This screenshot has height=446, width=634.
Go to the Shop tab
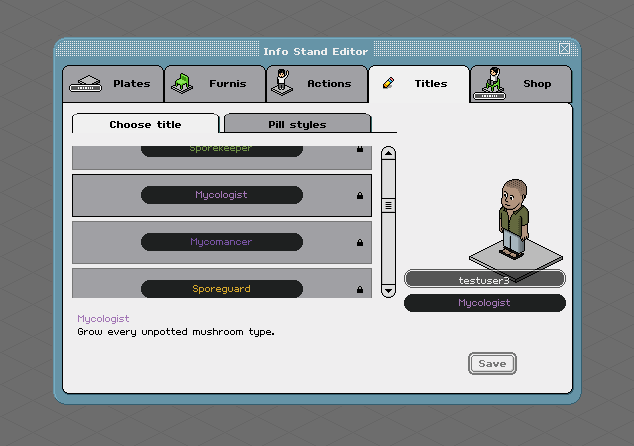[x=521, y=84]
